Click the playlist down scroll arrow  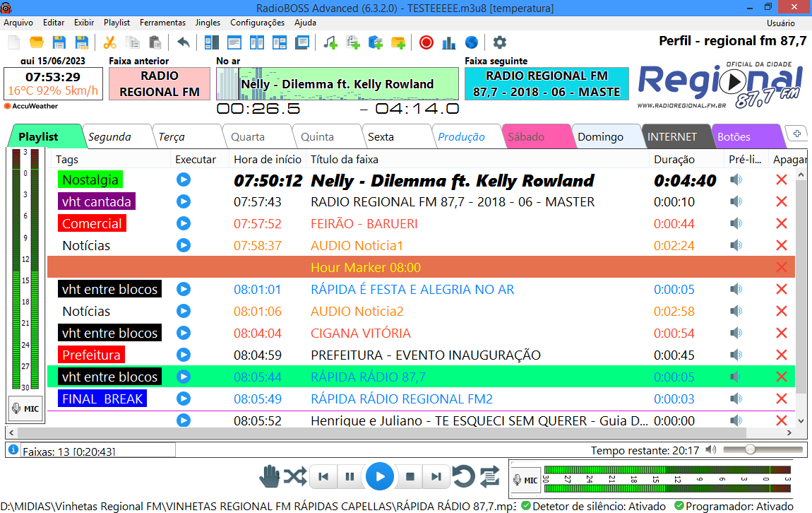tap(801, 420)
